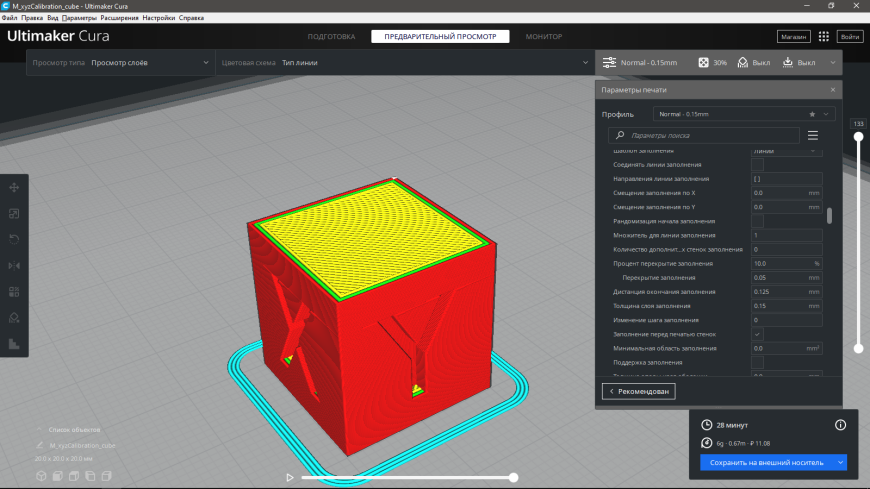Screen dimensions: 870x489
Task: Open the Правка menu
Action: tap(32, 18)
